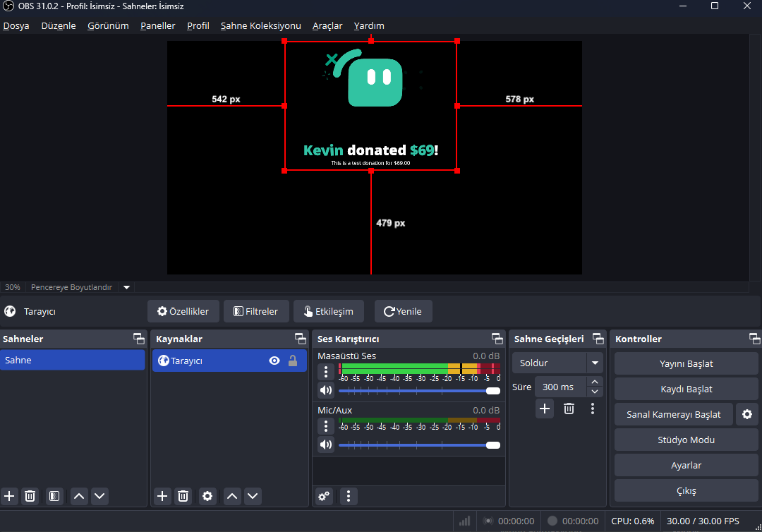The height and width of the screenshot is (532, 762).
Task: Click the Süre 300 ms field
Action: [x=560, y=387]
